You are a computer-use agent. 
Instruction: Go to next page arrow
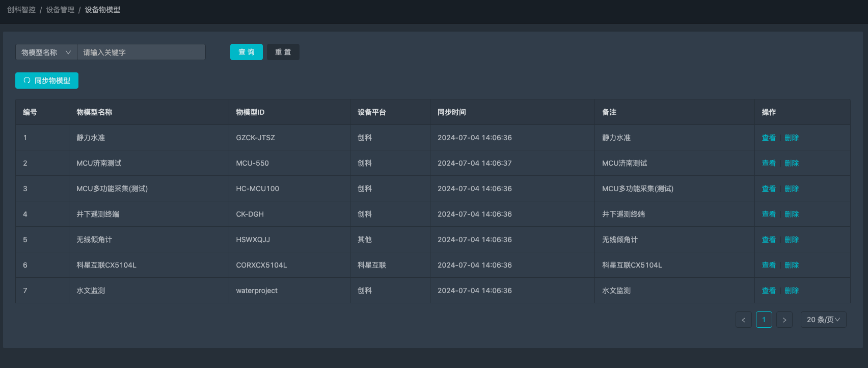tap(784, 320)
